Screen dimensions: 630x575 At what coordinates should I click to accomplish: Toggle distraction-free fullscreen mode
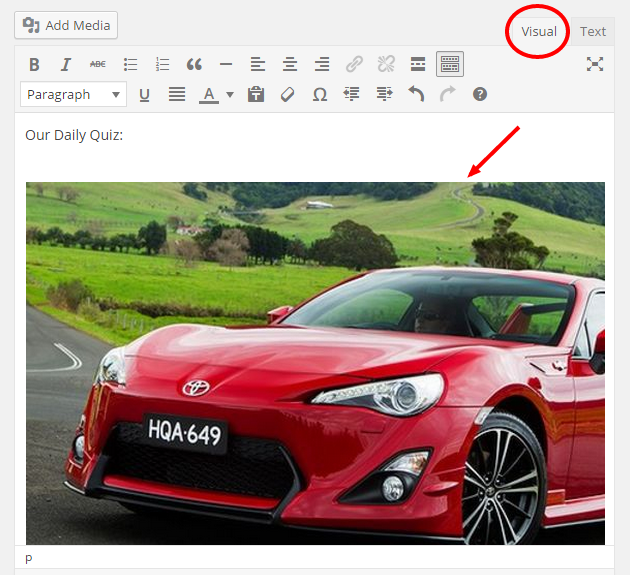pyautogui.click(x=595, y=64)
